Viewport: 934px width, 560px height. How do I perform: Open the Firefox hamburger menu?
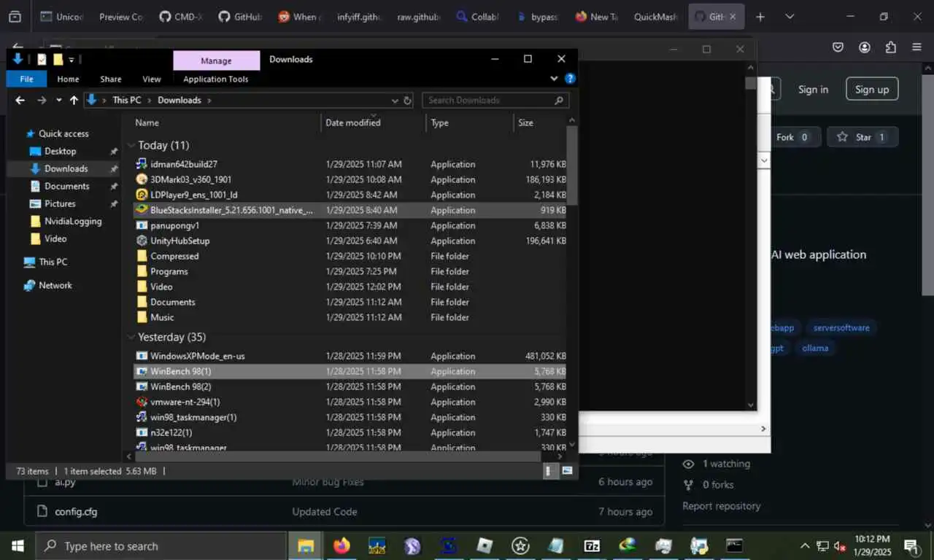[x=916, y=47]
